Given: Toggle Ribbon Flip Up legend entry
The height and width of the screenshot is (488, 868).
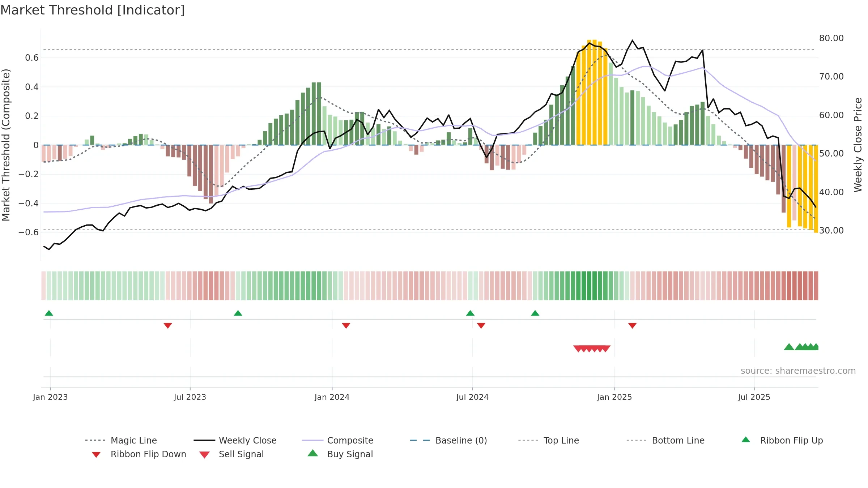Looking at the screenshot, I should tap(782, 440).
